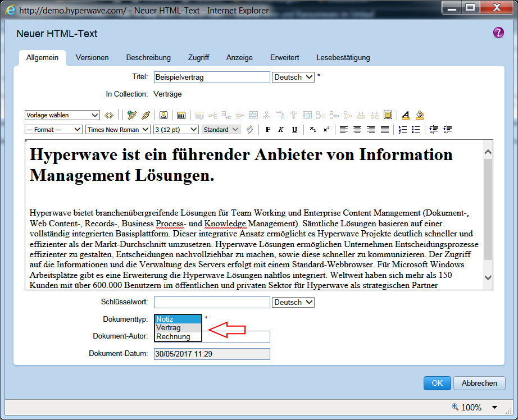Screen dimensions: 518x420
Task: Open the Beschreibung tab
Action: click(148, 57)
